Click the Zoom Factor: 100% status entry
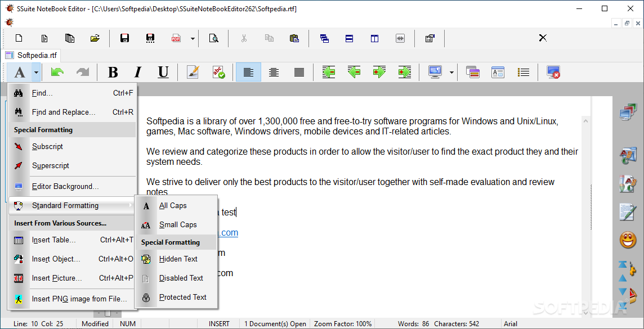Image resolution: width=644 pixels, height=329 pixels. (342, 324)
